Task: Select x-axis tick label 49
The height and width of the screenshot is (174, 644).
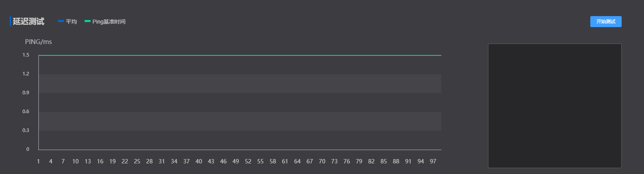Action: pyautogui.click(x=236, y=161)
